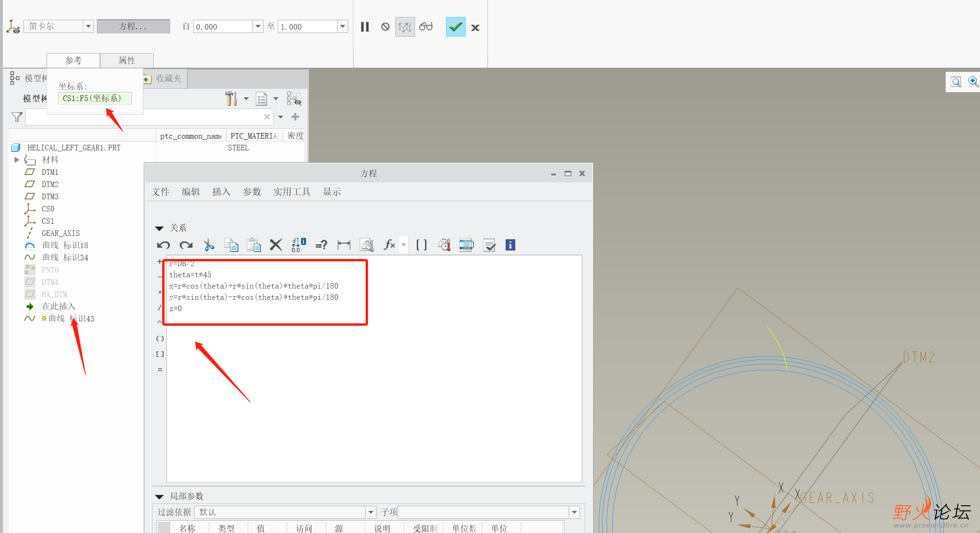
Task: Click the parameter brackets '[ ]' toolbar icon
Action: point(422,245)
